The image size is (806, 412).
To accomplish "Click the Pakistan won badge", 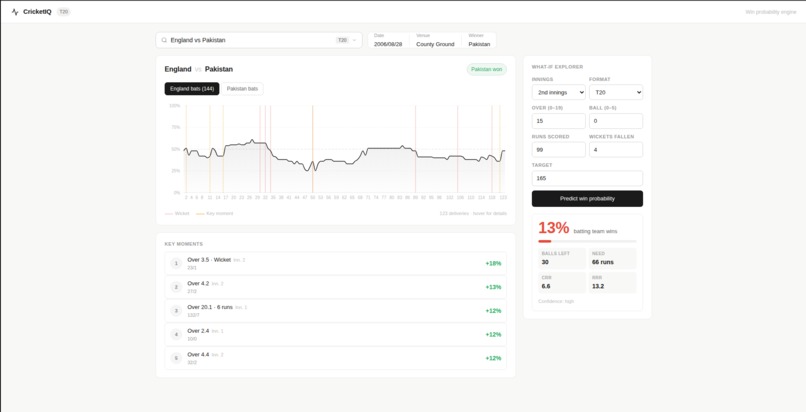I will 486,69.
